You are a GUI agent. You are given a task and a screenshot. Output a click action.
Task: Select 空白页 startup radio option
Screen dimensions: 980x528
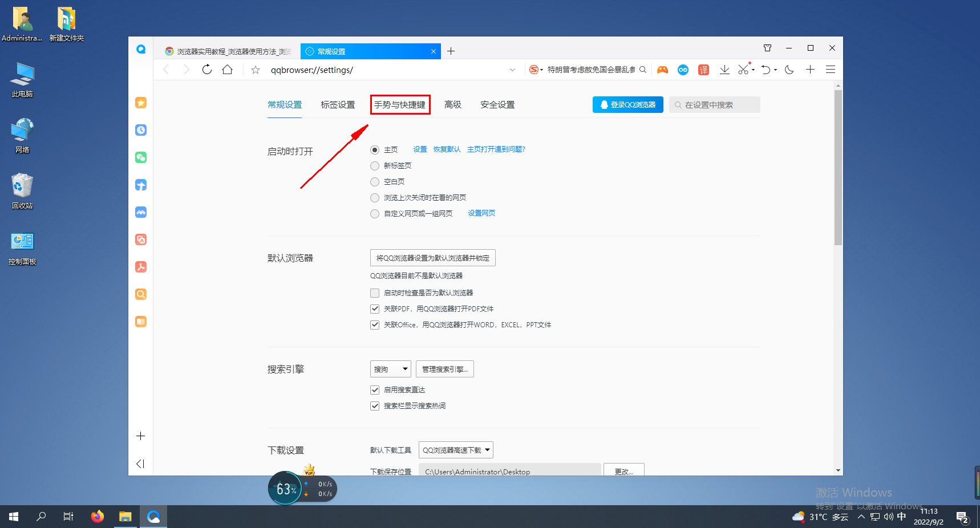(x=375, y=182)
